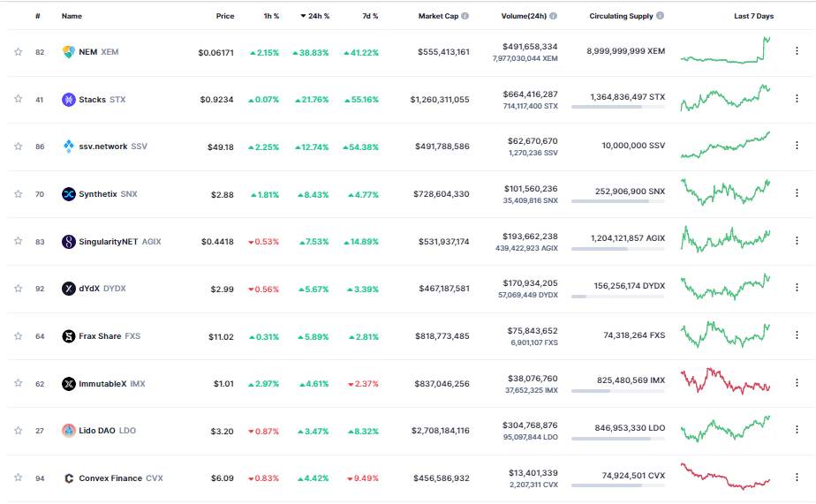Sort by Price column header
Viewport: 816px width, 504px height.
click(225, 16)
